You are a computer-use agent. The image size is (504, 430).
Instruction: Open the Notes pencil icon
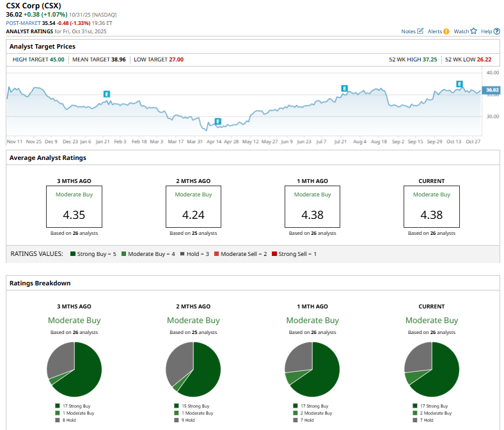click(420, 31)
